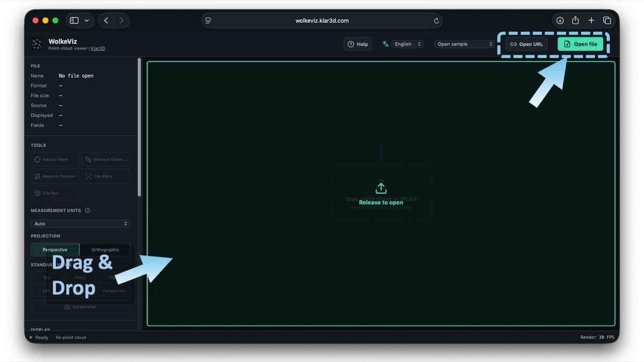The image size is (644, 362).
Task: Click the wolkeviz.klar3d.com address field
Action: [322, 20]
